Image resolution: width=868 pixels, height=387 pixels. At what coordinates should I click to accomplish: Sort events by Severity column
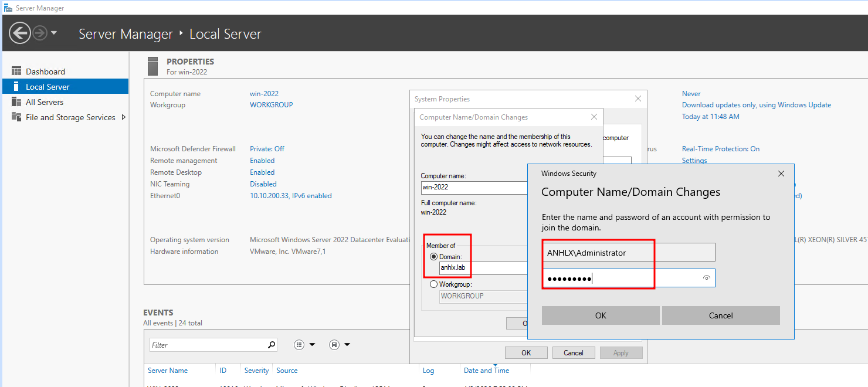[x=256, y=371]
